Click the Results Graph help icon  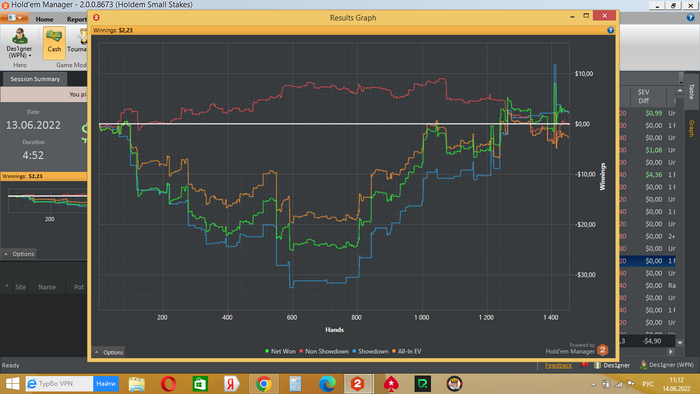point(610,30)
